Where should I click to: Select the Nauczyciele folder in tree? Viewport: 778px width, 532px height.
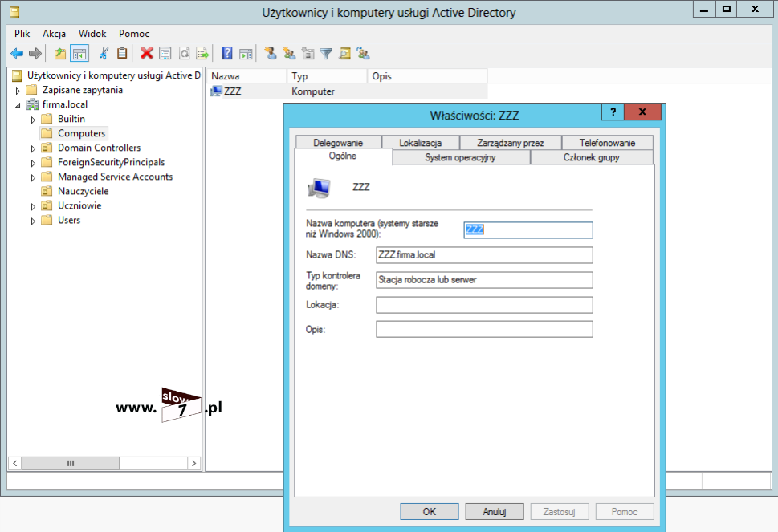[83, 191]
